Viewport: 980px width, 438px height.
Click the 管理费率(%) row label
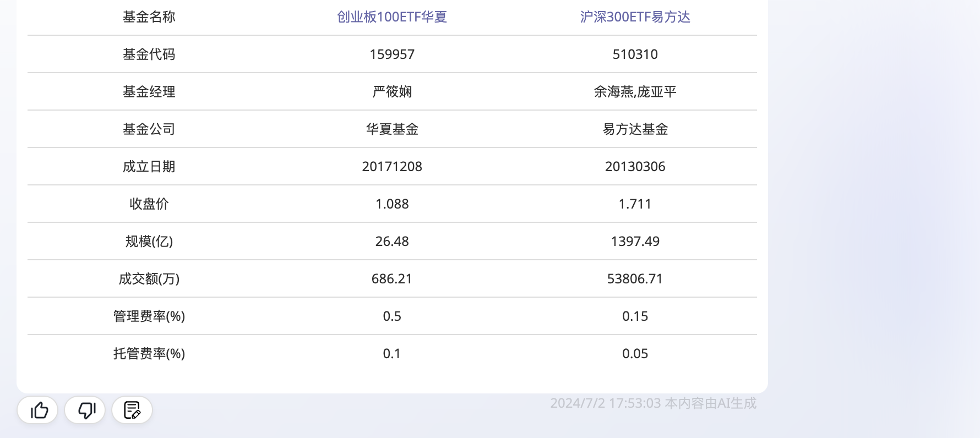click(149, 316)
